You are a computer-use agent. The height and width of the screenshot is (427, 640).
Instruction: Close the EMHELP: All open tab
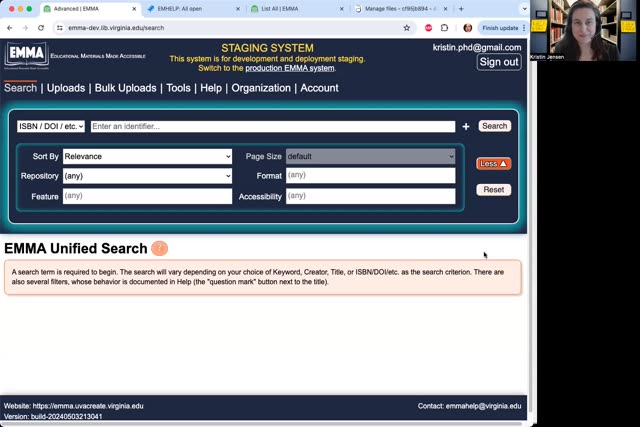(x=238, y=9)
